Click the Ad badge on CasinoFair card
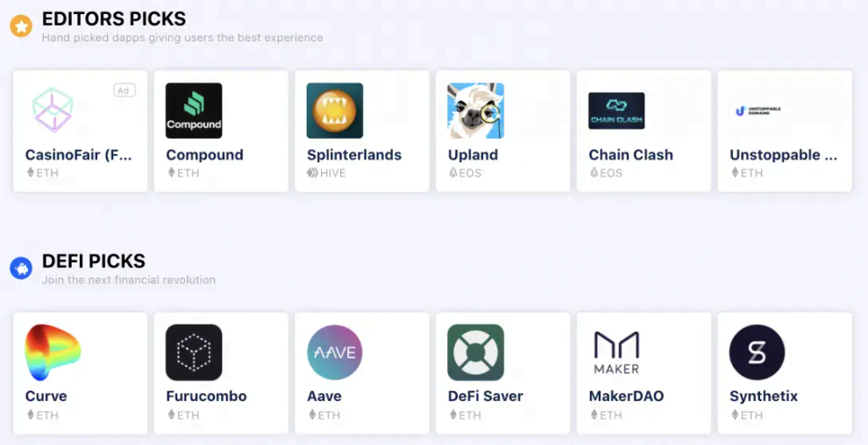 point(124,90)
